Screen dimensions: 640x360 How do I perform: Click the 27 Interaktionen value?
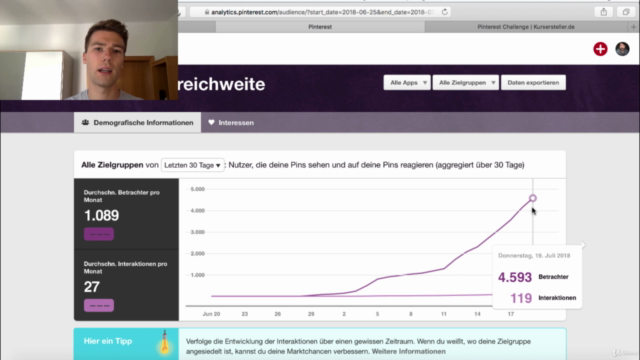pyautogui.click(x=91, y=287)
